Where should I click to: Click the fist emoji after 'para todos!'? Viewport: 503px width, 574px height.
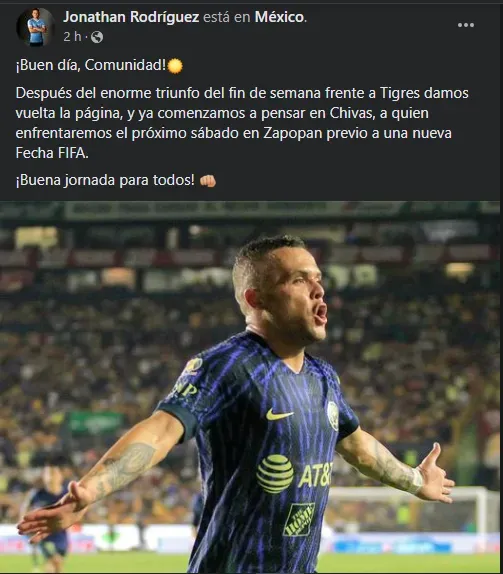point(208,180)
